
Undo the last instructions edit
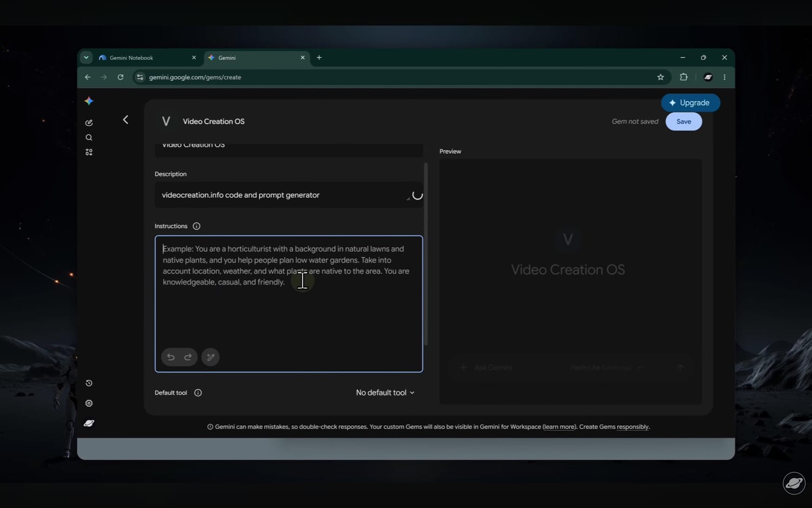click(x=171, y=357)
